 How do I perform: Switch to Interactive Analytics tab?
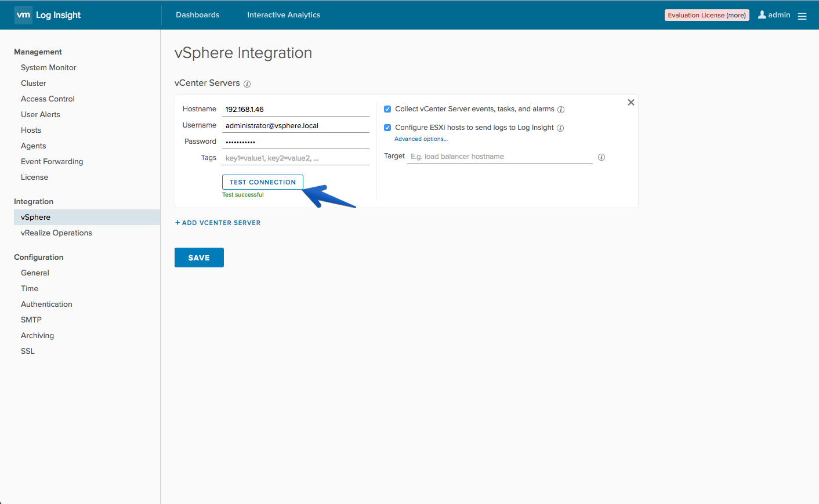[284, 15]
